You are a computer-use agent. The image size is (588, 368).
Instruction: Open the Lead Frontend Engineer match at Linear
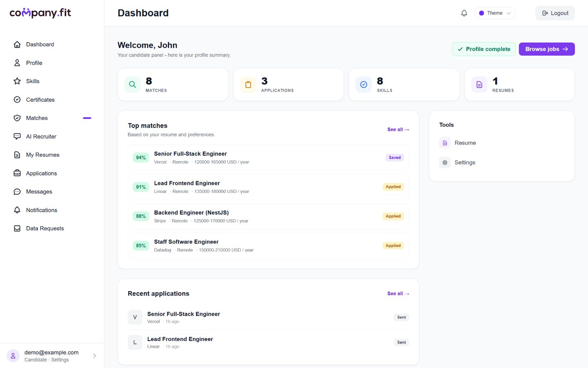coord(268,187)
